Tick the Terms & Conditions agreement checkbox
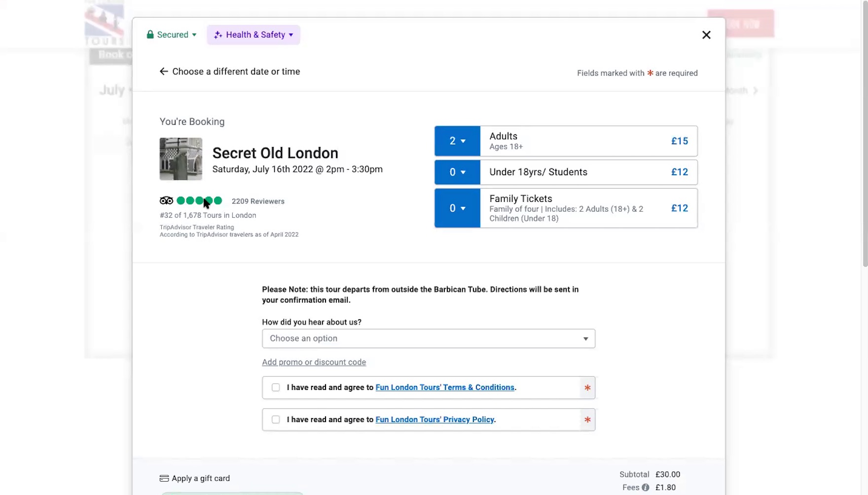This screenshot has width=868, height=495. click(x=276, y=388)
